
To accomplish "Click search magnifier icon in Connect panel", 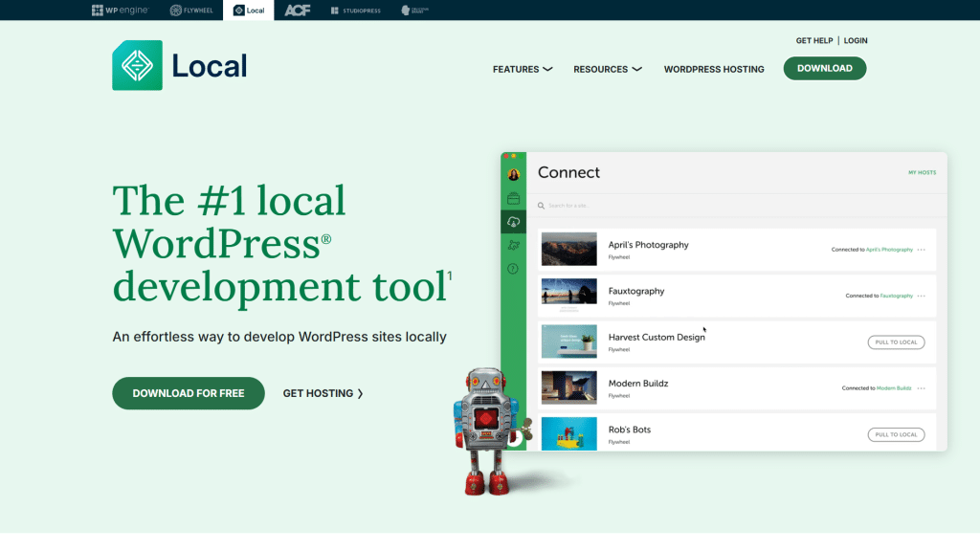I will point(542,206).
